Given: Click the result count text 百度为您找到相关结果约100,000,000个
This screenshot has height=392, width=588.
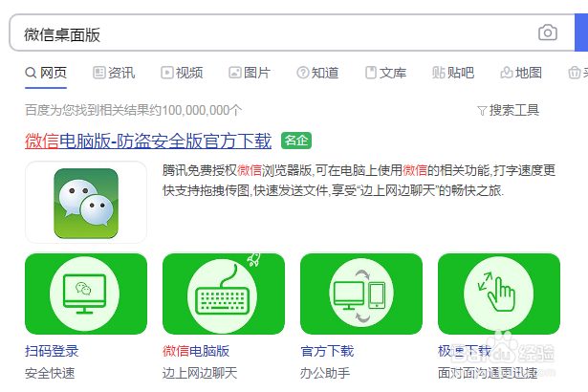Looking at the screenshot, I should pos(134,110).
